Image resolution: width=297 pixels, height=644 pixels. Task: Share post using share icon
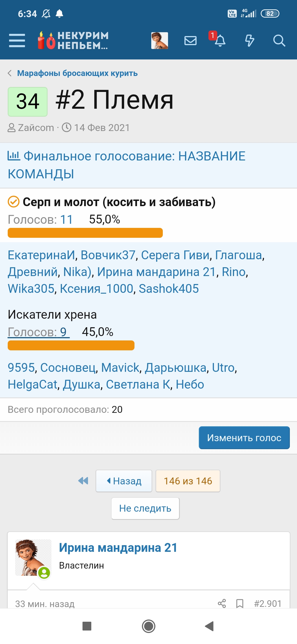point(222,603)
